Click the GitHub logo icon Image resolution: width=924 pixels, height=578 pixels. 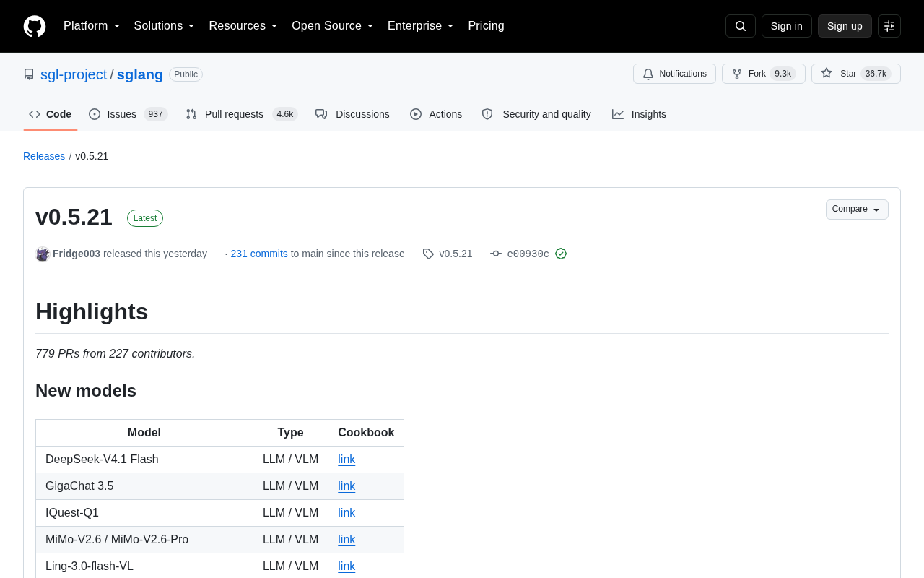click(35, 26)
